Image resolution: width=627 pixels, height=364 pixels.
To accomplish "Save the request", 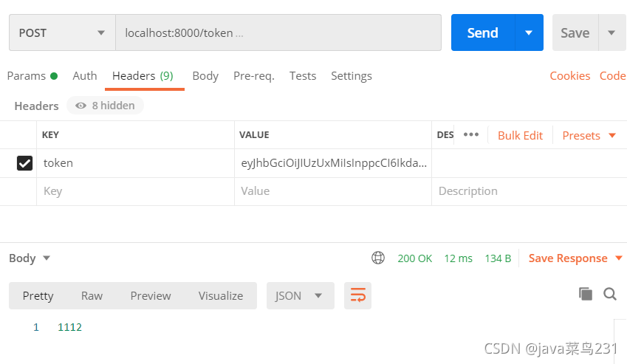I will click(575, 32).
